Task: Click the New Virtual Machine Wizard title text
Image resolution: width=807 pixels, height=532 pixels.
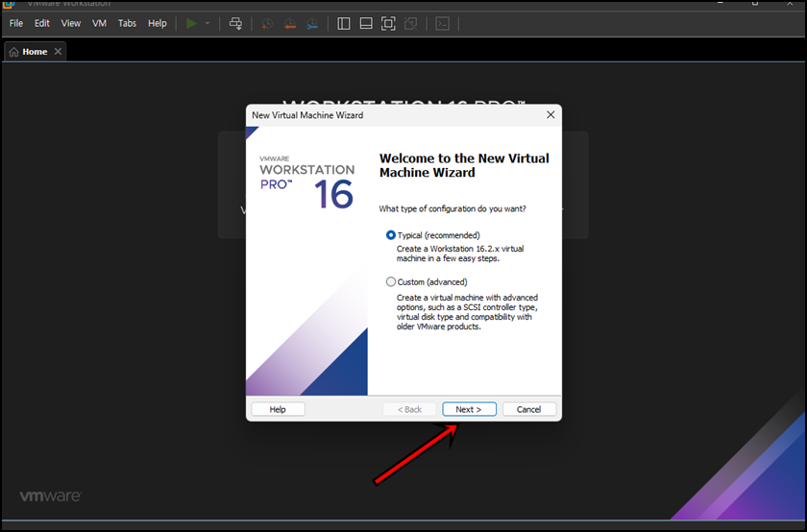Action: click(x=307, y=115)
